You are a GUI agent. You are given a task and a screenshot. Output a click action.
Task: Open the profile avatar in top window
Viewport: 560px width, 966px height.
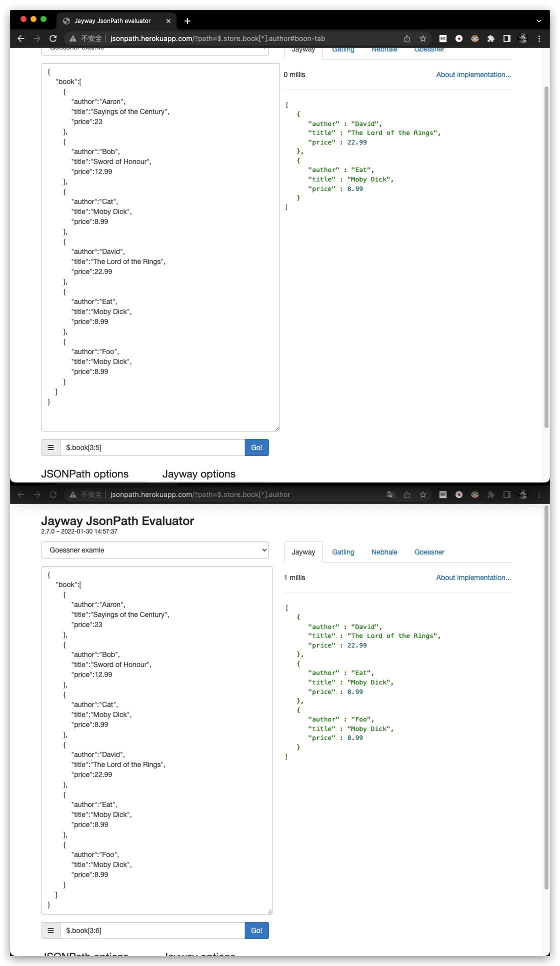(523, 38)
